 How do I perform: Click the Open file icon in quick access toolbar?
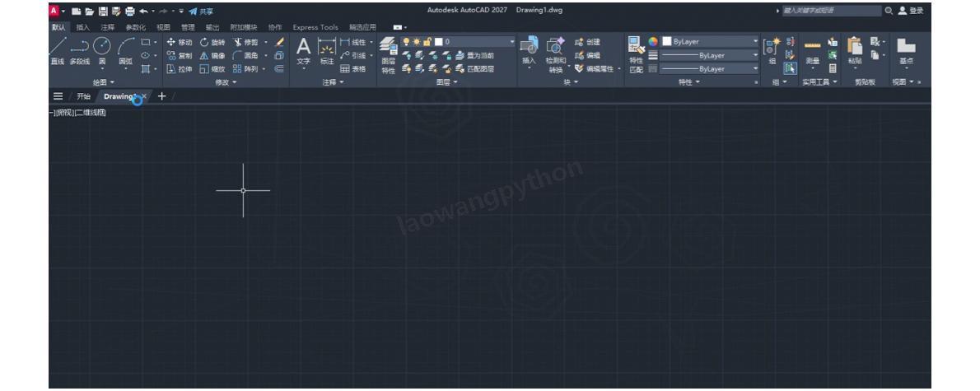[x=90, y=12]
